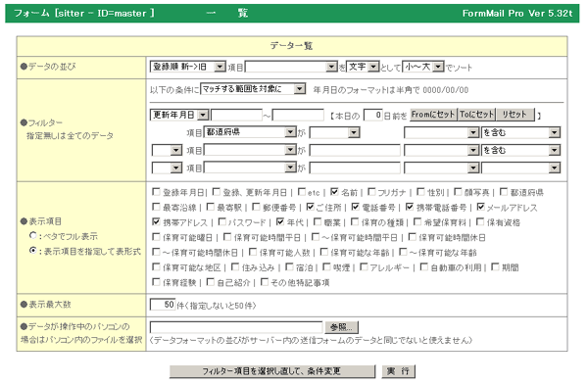Screen dimensions: 588x385
Task: Expand the 文字 sort type dropdown
Action: (x=363, y=67)
